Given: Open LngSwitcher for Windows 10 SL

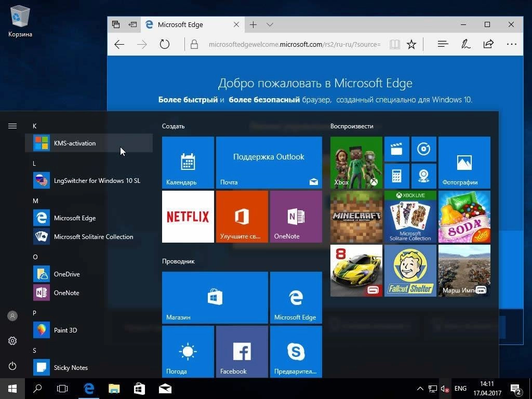Looking at the screenshot, I should pos(89,180).
